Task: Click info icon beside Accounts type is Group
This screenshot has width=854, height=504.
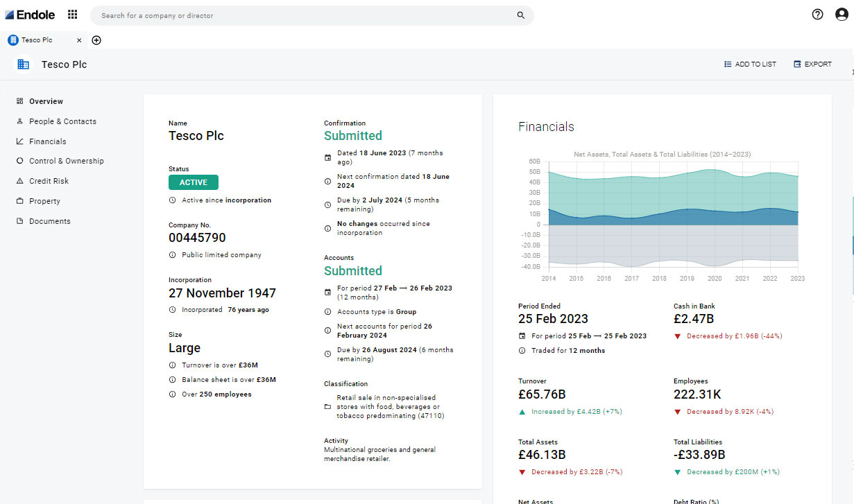Action: 327,312
